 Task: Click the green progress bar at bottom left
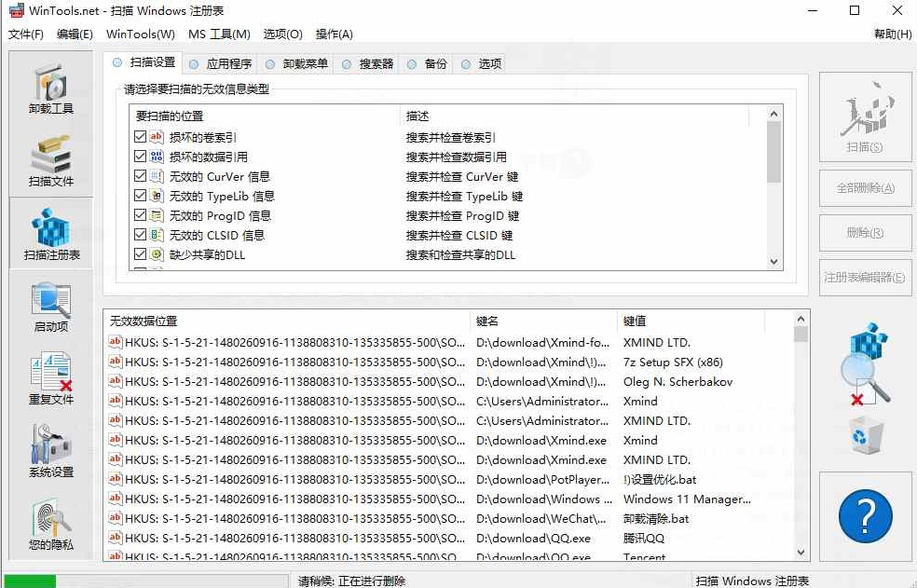coord(28,581)
